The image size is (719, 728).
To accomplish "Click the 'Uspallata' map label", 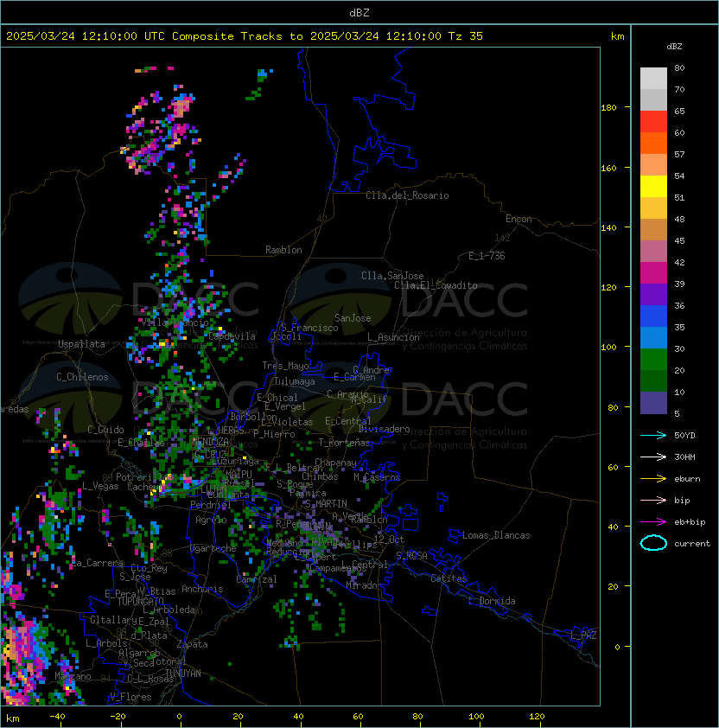I will pyautogui.click(x=81, y=344).
